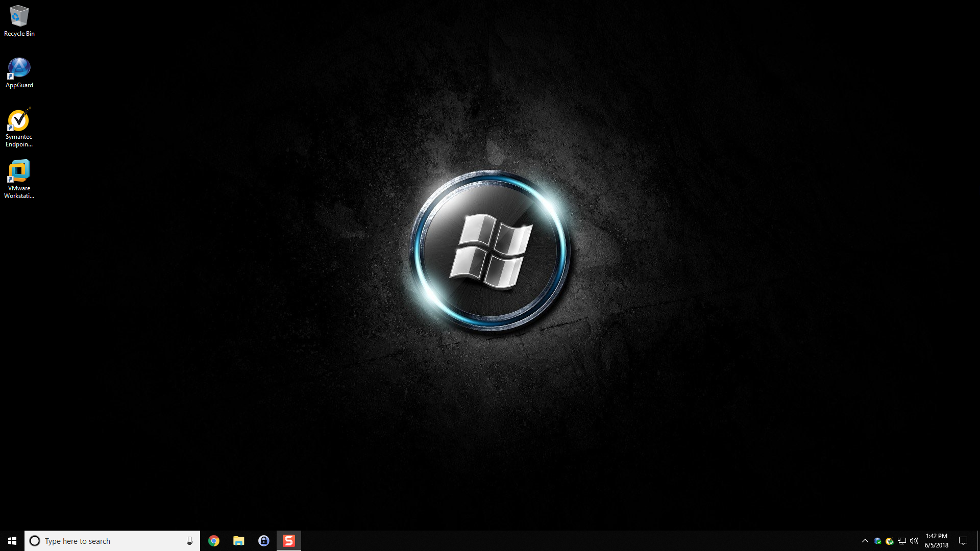Screen dimensions: 980x551
Task: Switch to the Snagit taskbar app
Action: (289, 541)
